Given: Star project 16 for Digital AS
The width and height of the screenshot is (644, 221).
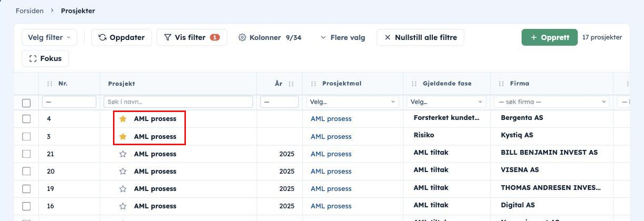Looking at the screenshot, I should coord(123,206).
